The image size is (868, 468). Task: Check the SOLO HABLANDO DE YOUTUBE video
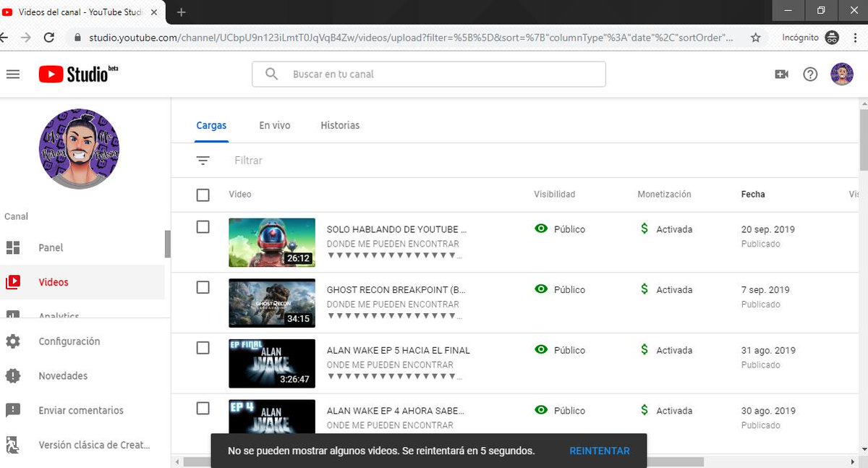(203, 227)
